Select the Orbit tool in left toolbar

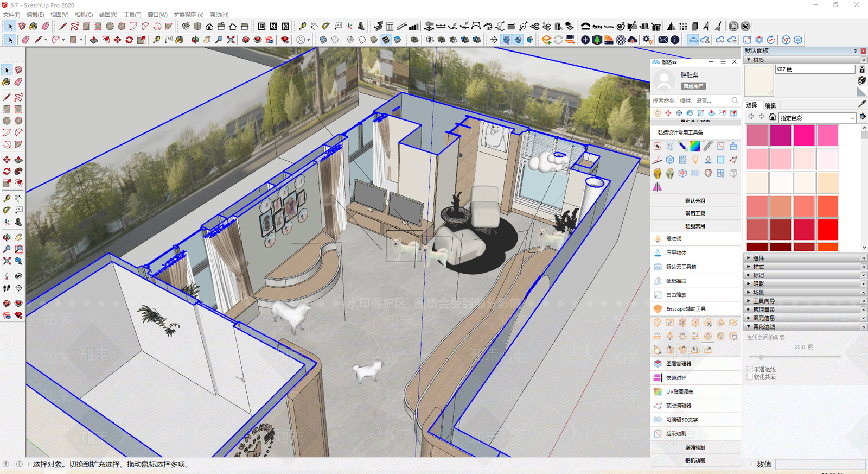7,237
